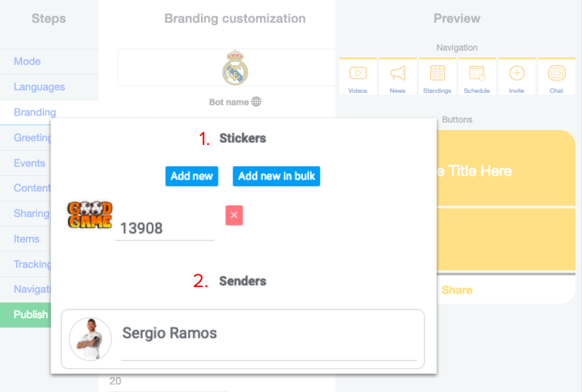Go to the Mode step
This screenshot has width=582, height=392.
tap(27, 62)
